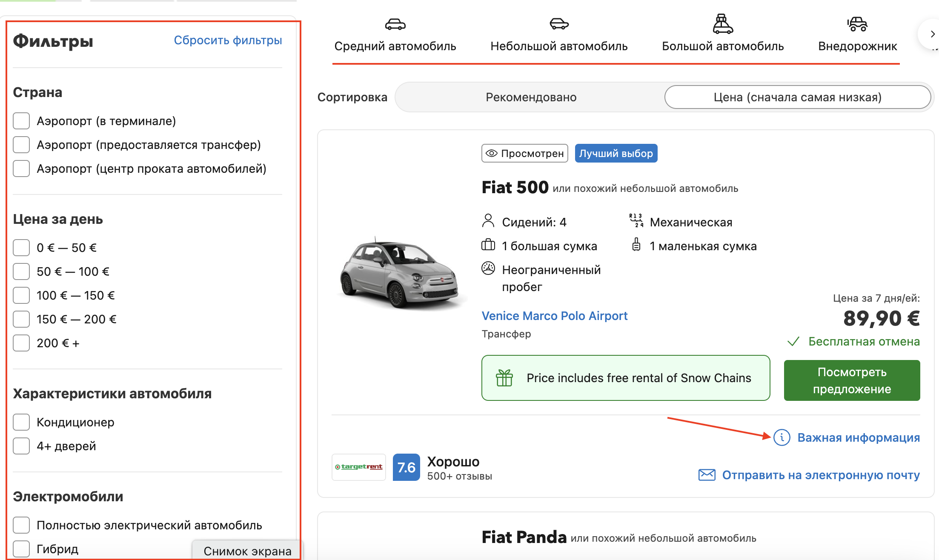Sort by Рекомендовано
This screenshot has width=939, height=560.
531,97
